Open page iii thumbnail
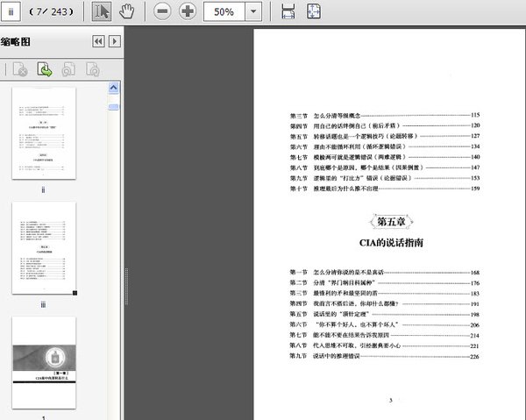This screenshot has width=526, height=420. click(x=44, y=248)
